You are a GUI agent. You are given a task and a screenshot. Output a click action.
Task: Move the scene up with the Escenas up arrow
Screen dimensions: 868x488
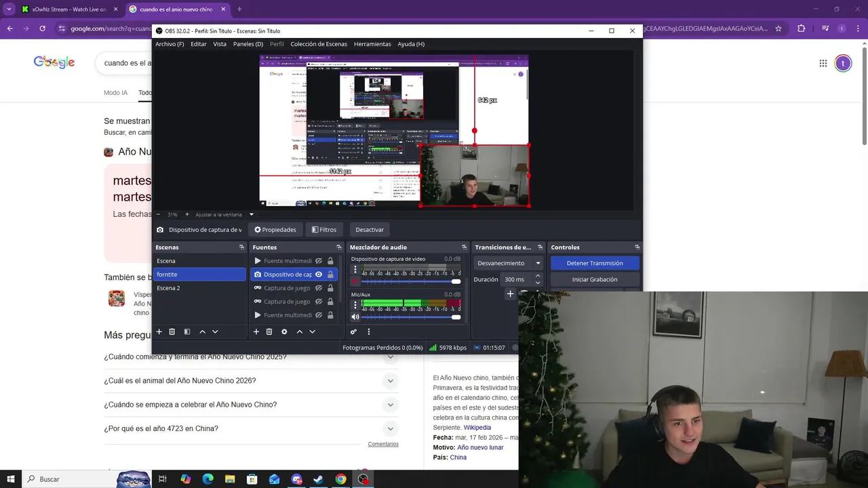pyautogui.click(x=202, y=331)
